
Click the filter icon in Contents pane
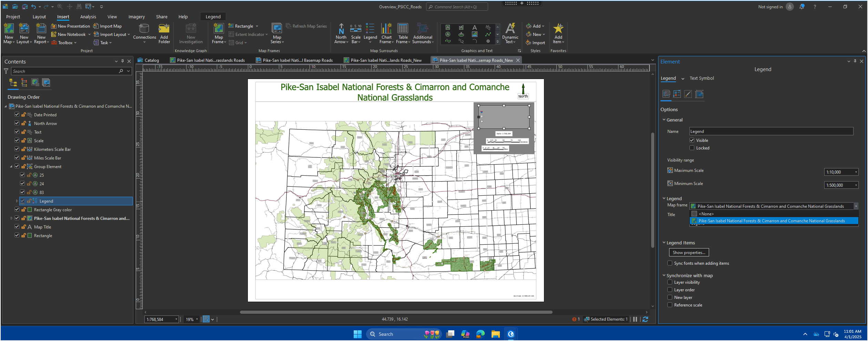[6, 71]
